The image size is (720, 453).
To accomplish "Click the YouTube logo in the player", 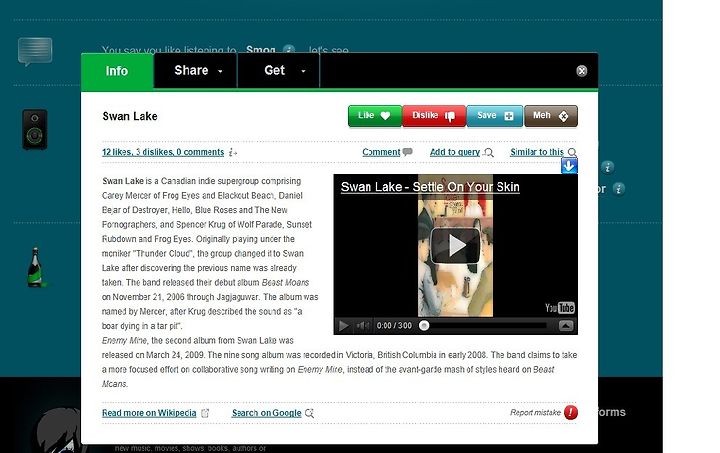I will [x=560, y=308].
